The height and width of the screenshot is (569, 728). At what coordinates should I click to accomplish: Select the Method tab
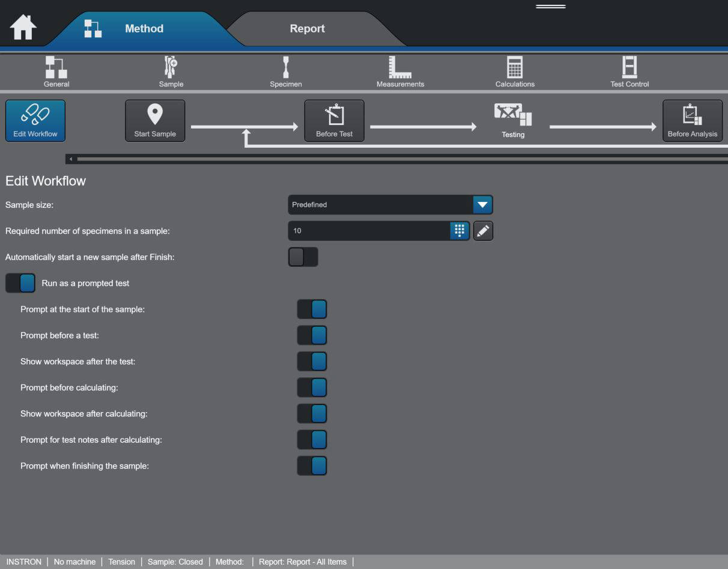point(144,28)
